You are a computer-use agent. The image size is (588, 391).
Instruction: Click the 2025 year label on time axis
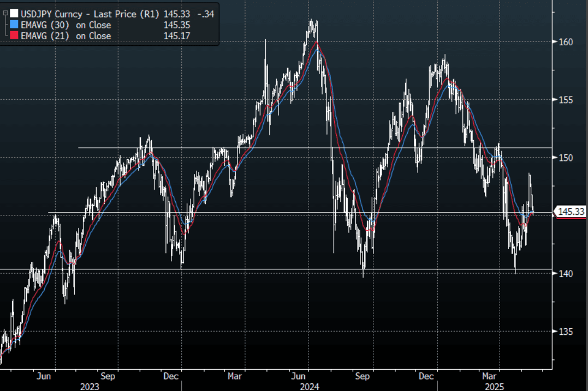(498, 386)
